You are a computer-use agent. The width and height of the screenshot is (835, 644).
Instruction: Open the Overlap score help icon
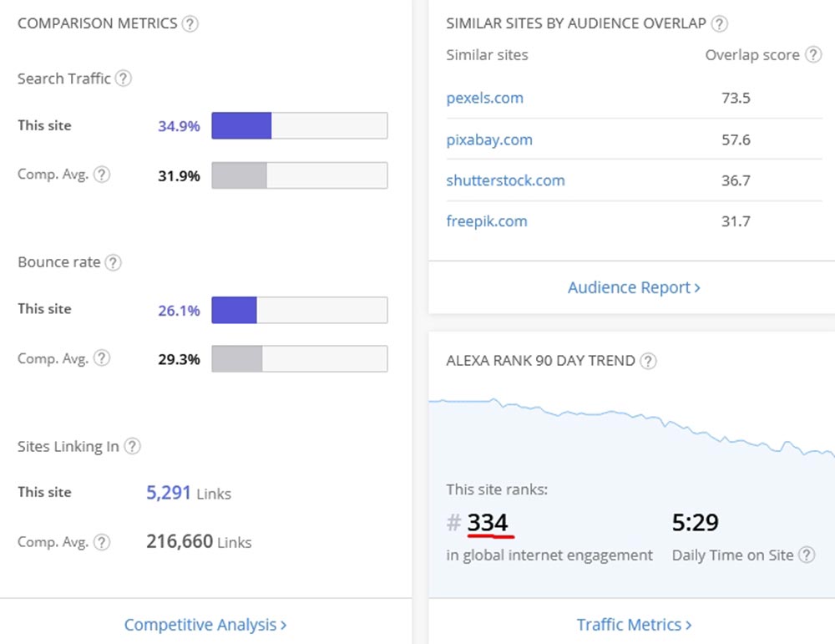pyautogui.click(x=813, y=55)
